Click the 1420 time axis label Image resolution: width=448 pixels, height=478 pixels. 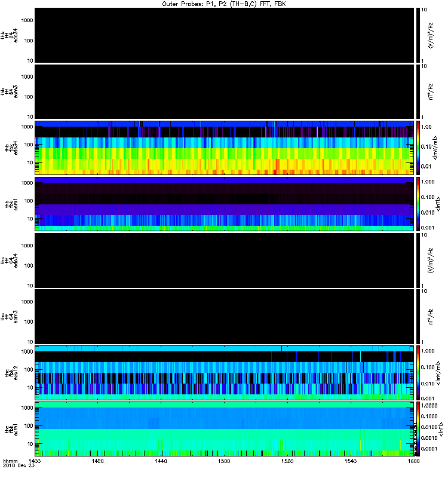pos(98,461)
